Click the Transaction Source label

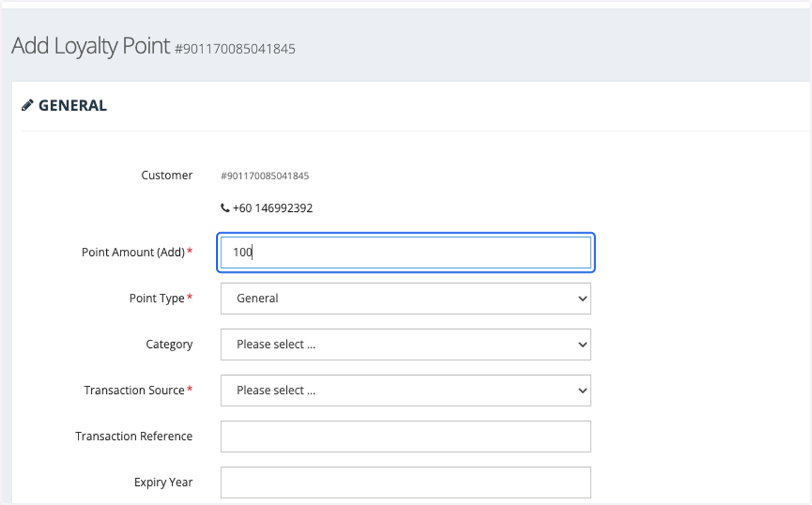[x=134, y=391]
